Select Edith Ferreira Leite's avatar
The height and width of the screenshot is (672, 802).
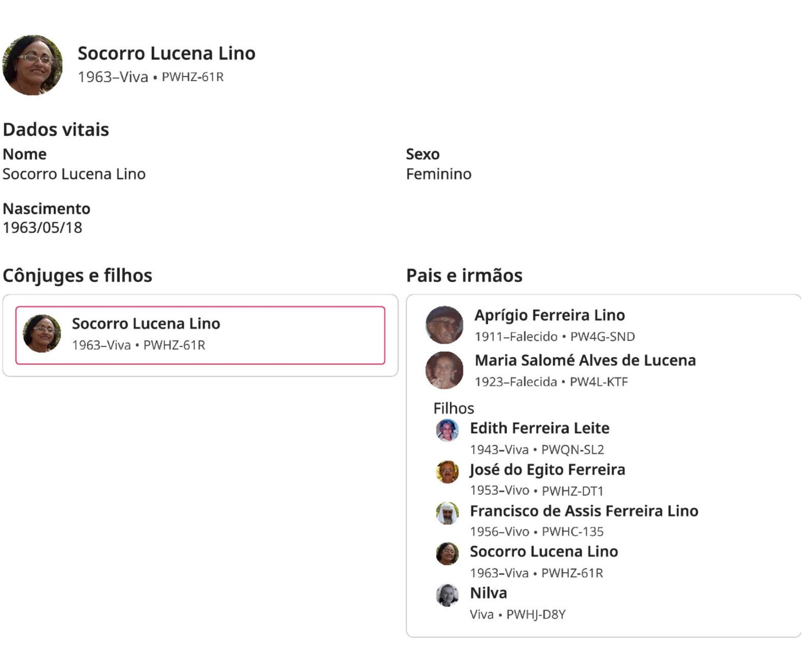447,431
